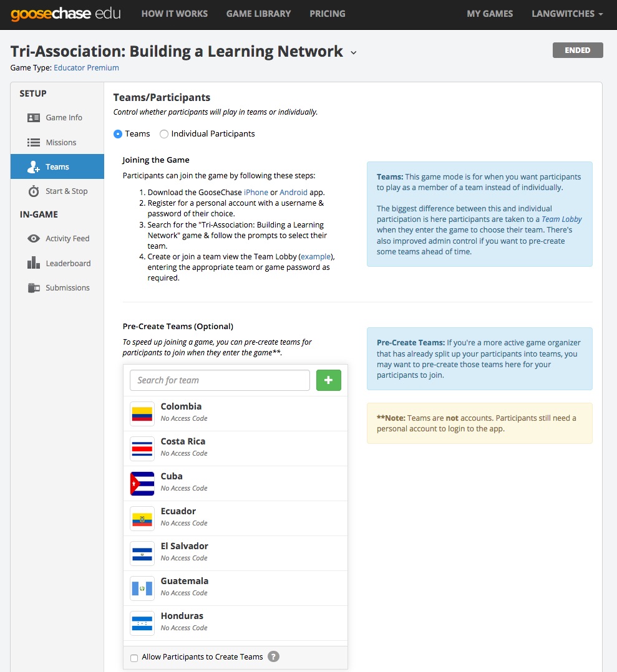This screenshot has height=672, width=617.
Task: Open PRICING in top navigation
Action: click(328, 14)
